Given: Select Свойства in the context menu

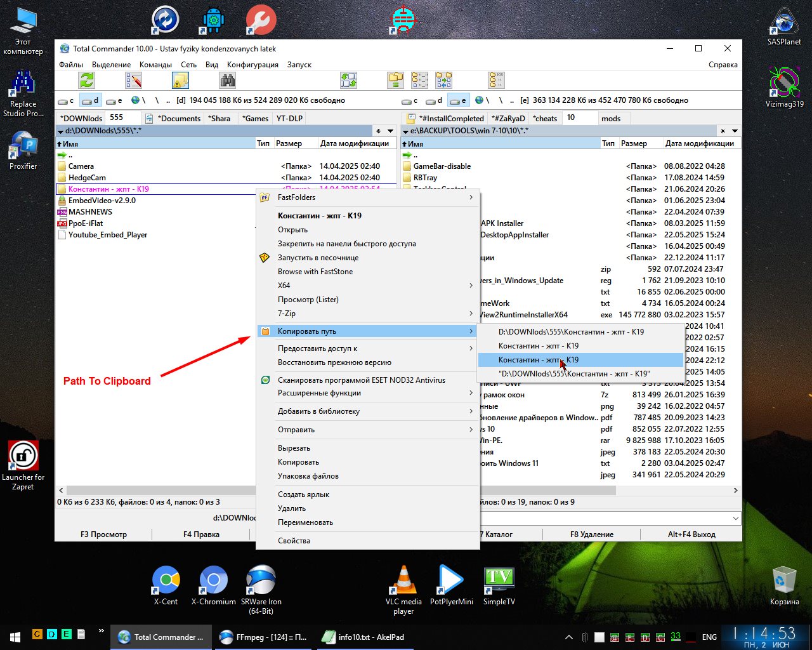Looking at the screenshot, I should point(294,541).
